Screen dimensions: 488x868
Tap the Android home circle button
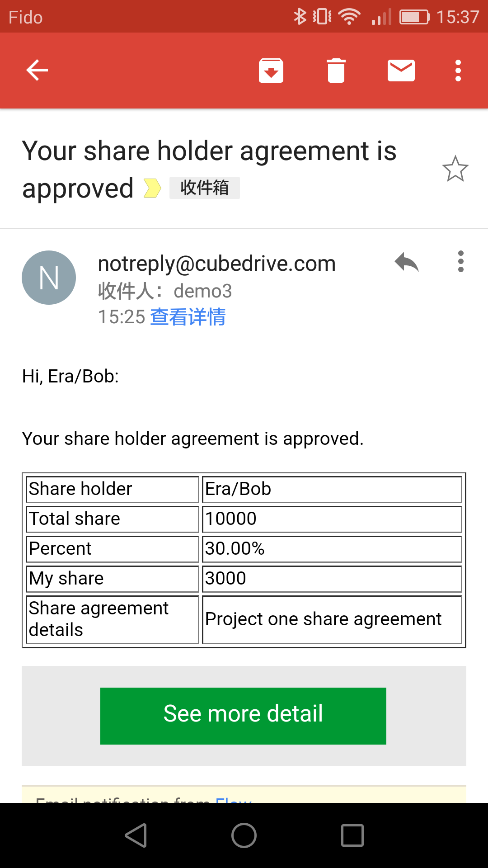click(244, 835)
